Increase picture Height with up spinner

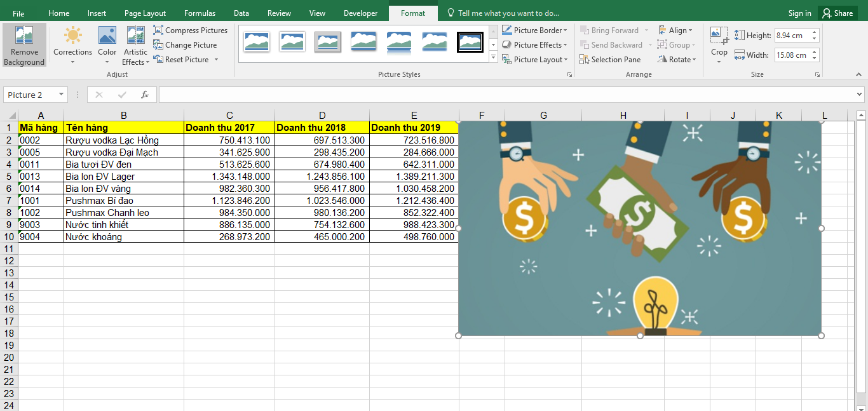coord(815,32)
